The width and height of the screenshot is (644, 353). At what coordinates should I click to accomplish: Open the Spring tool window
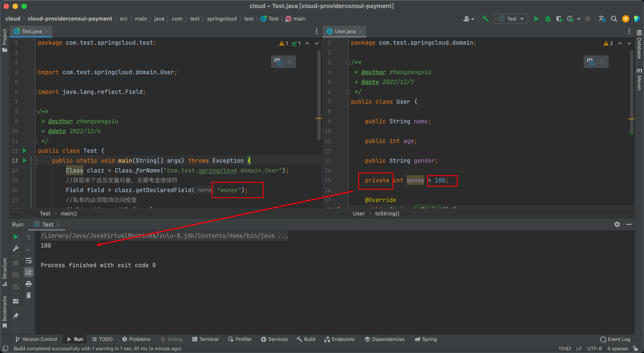tap(426, 339)
